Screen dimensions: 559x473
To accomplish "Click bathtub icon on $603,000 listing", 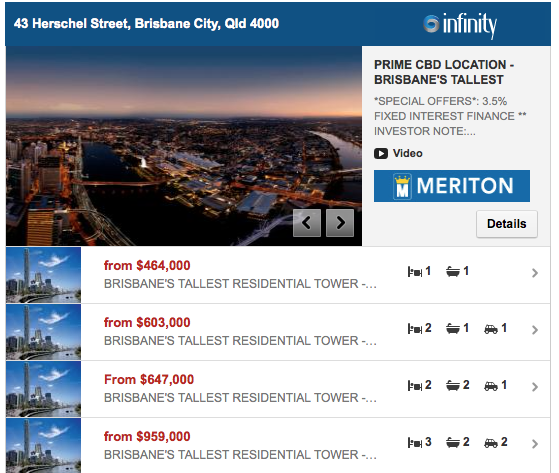I will (453, 329).
